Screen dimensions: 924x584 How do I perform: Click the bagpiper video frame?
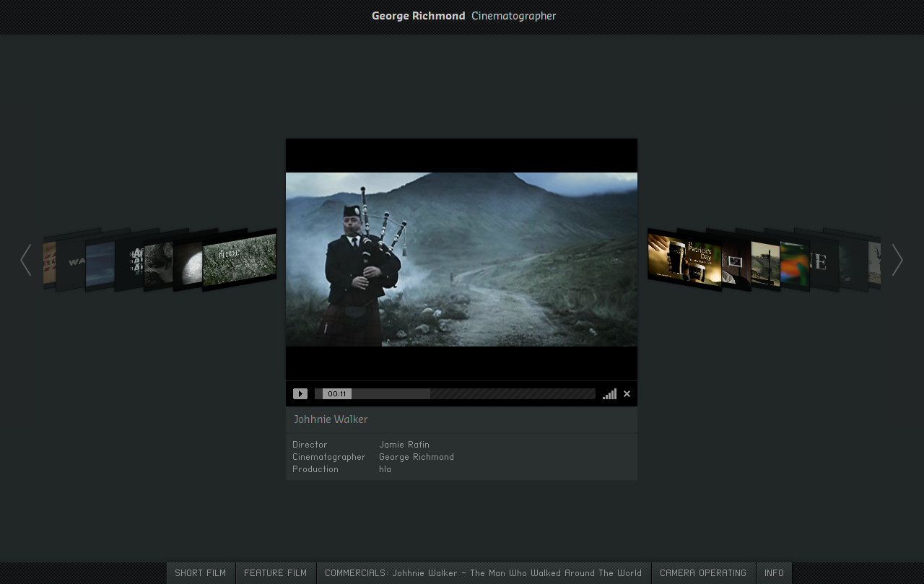(461, 259)
